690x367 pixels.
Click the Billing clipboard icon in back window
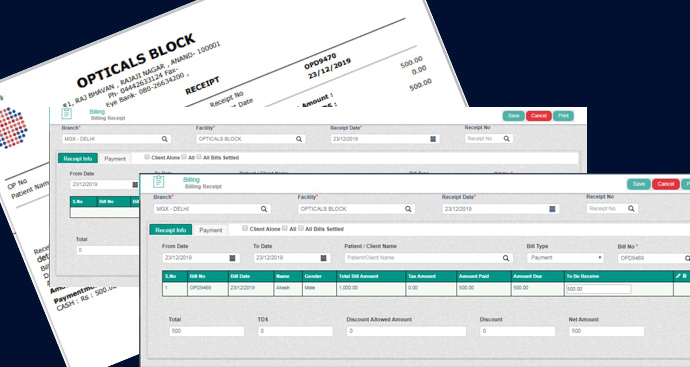pyautogui.click(x=66, y=114)
